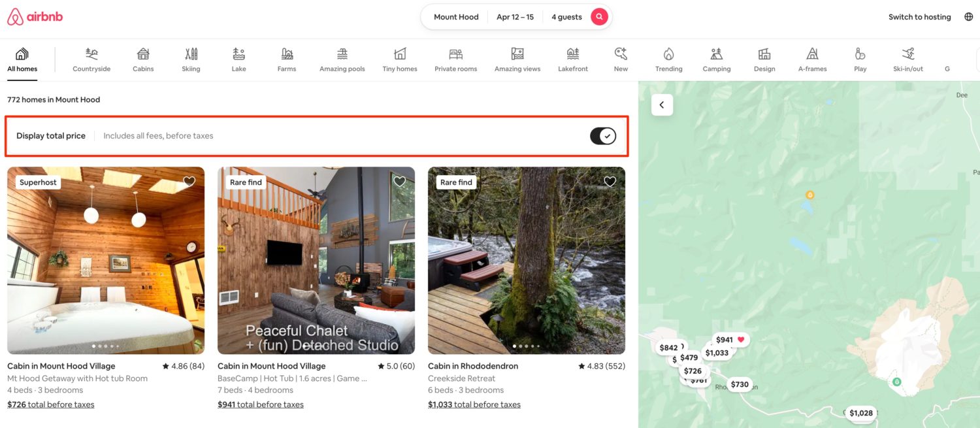Disable the Display total price toggle

[602, 135]
